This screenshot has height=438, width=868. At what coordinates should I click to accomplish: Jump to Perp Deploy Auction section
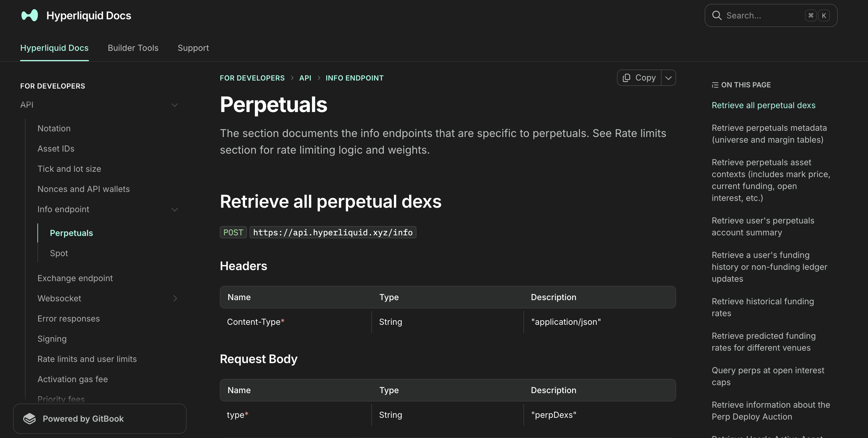pos(771,411)
